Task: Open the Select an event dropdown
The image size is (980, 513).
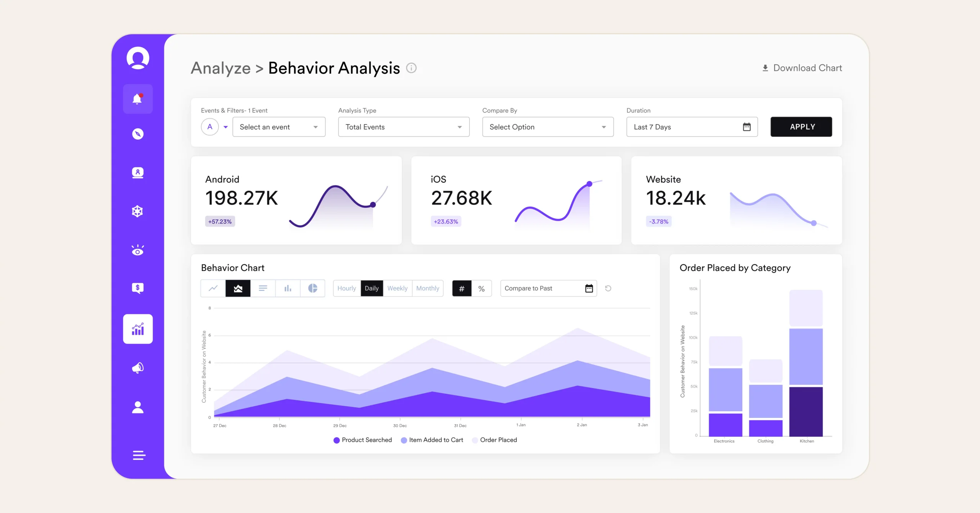Action: [279, 127]
